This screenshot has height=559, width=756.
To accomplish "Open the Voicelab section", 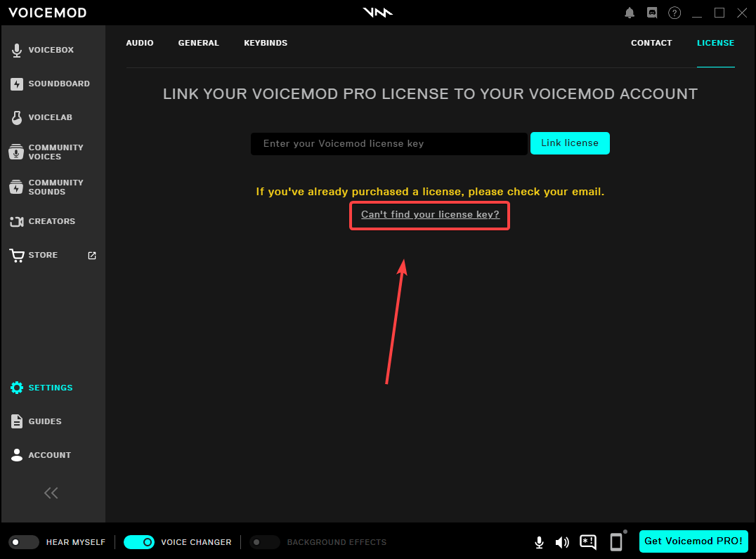I will click(41, 117).
